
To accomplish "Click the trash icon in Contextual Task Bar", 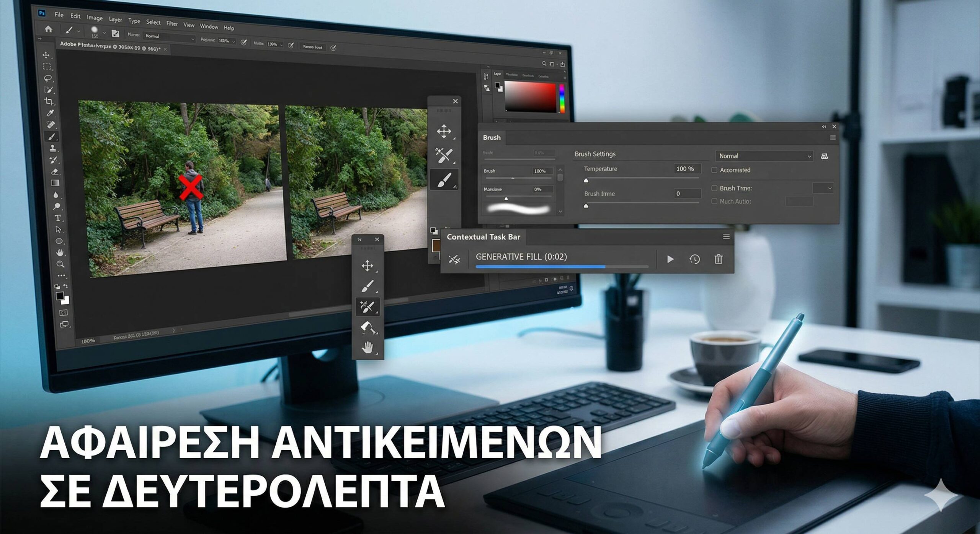I will tap(718, 259).
